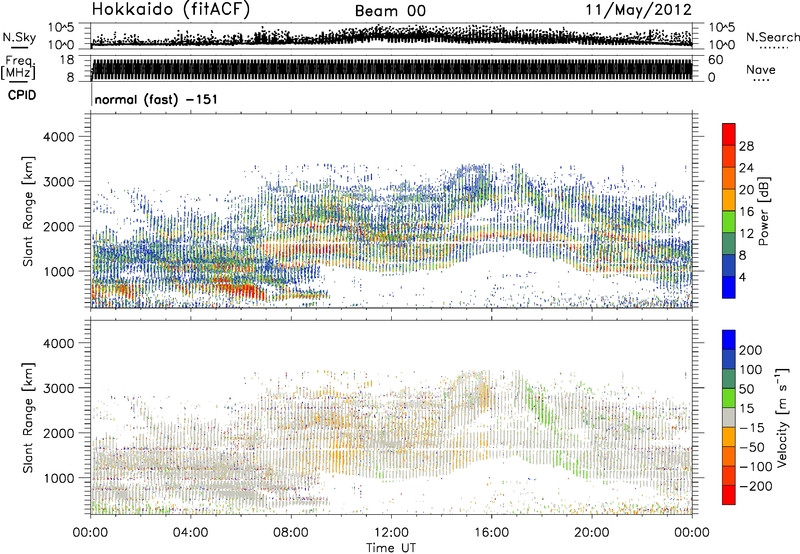Click the Velocity scale value '200'
Screen dimensions: 800x554
tap(751, 350)
